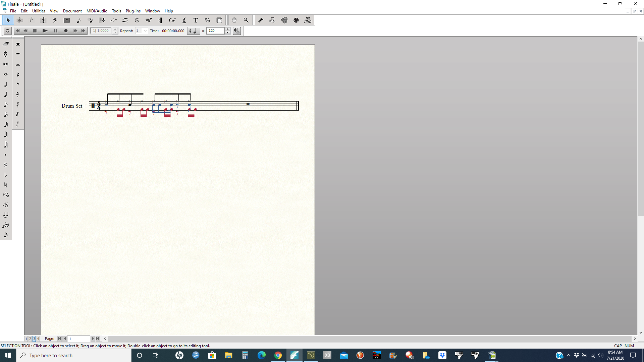Switch to Layer 1

26,339
